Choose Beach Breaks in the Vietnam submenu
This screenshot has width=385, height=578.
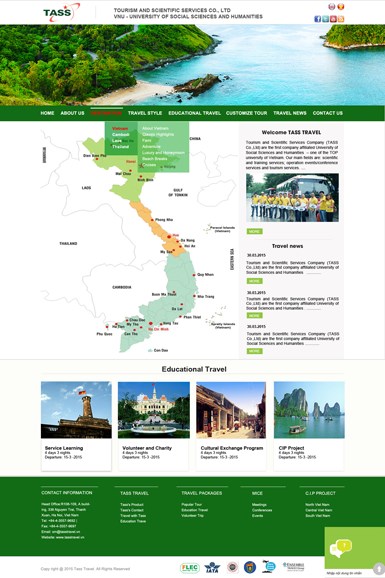click(x=155, y=159)
